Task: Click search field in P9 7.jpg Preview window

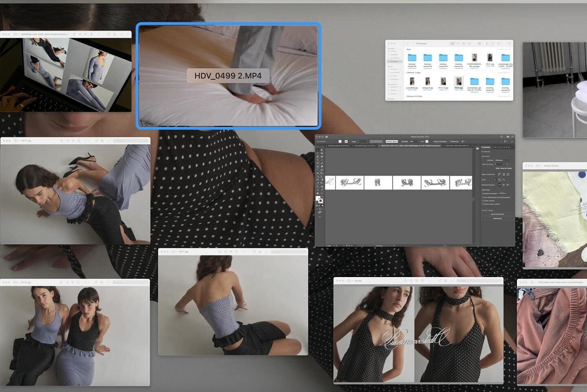Action: pos(289,252)
